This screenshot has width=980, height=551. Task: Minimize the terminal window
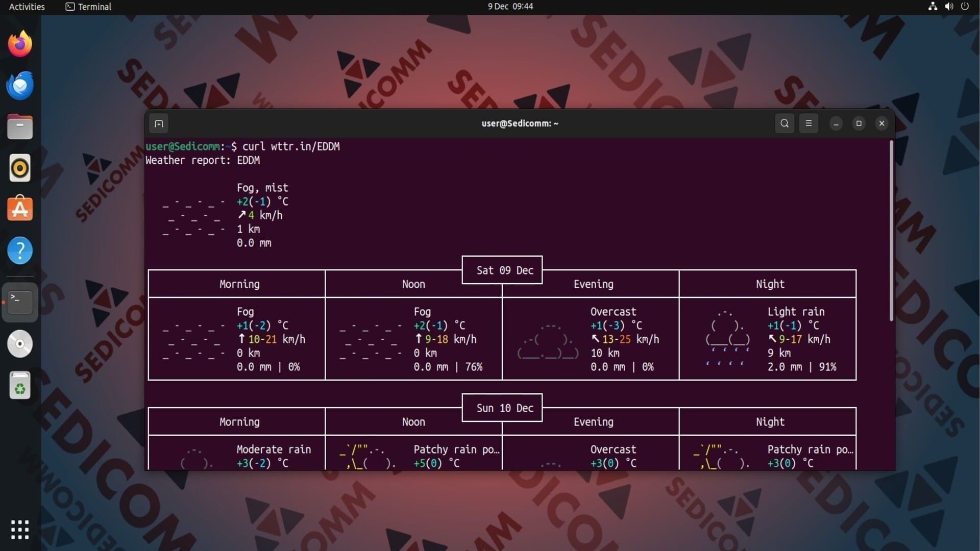click(x=836, y=123)
